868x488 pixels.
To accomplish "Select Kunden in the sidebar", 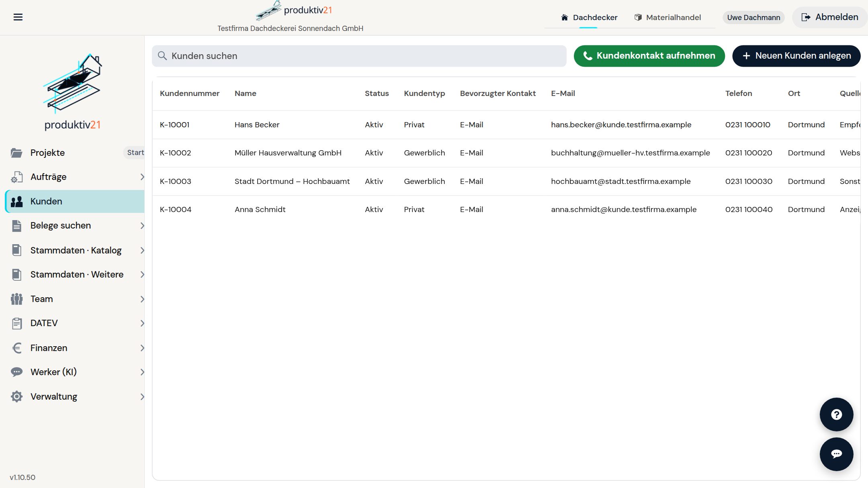I will click(x=75, y=201).
